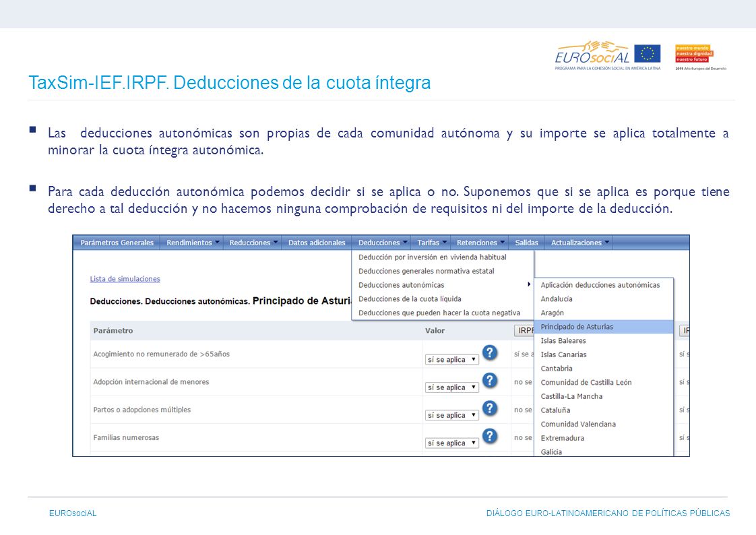Choose Extremadura from the submenu
This screenshot has width=756, height=535.
(604, 439)
